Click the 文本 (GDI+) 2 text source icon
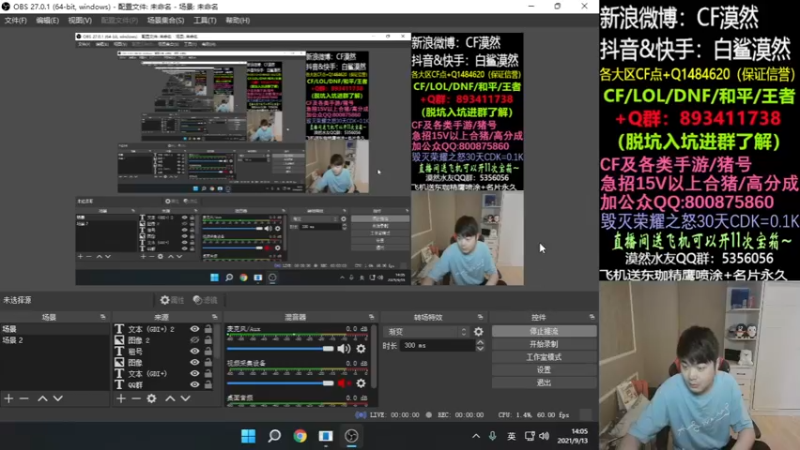This screenshot has height=450, width=800. tap(119, 329)
